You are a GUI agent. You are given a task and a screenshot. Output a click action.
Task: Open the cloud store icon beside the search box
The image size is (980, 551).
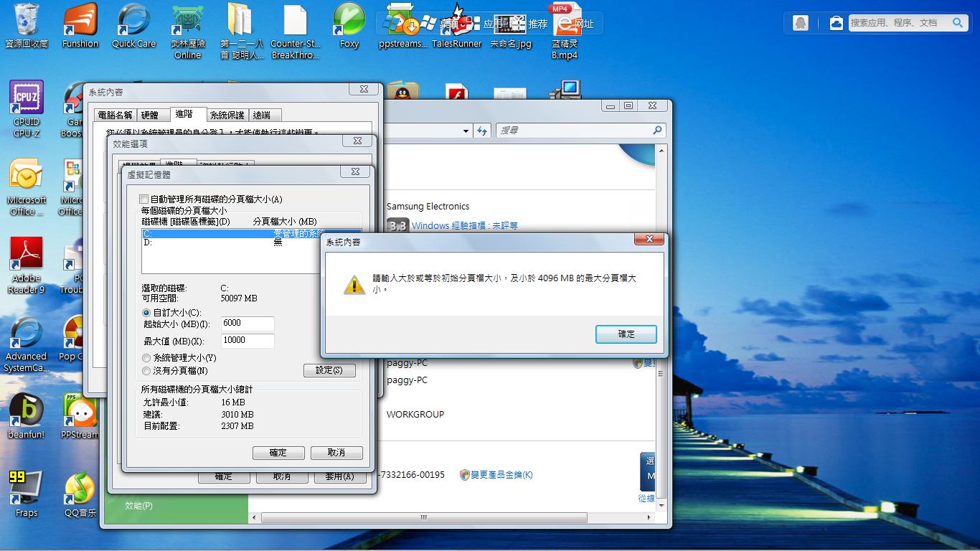coord(837,23)
